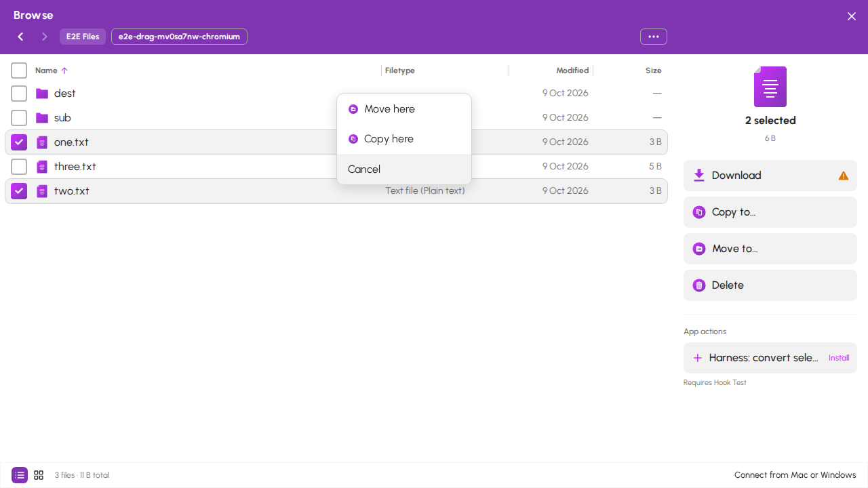This screenshot has width=868, height=488.
Task: Switch to list view
Action: pos(20,475)
